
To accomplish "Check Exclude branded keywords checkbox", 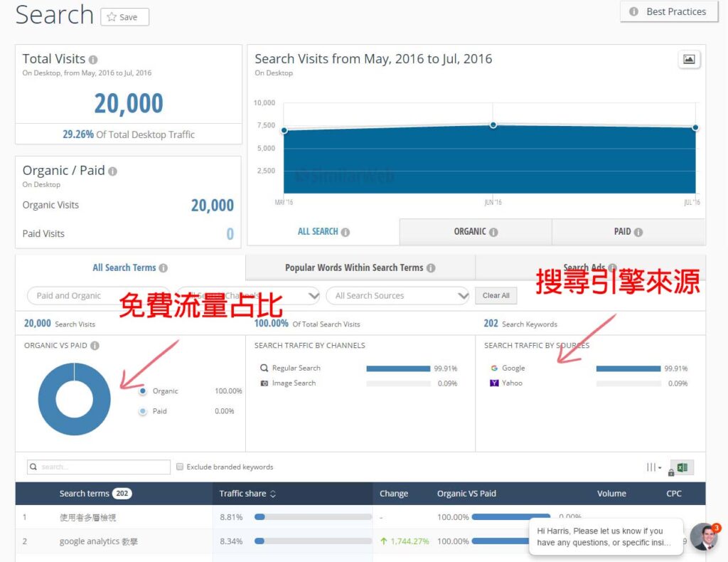I will point(180,467).
